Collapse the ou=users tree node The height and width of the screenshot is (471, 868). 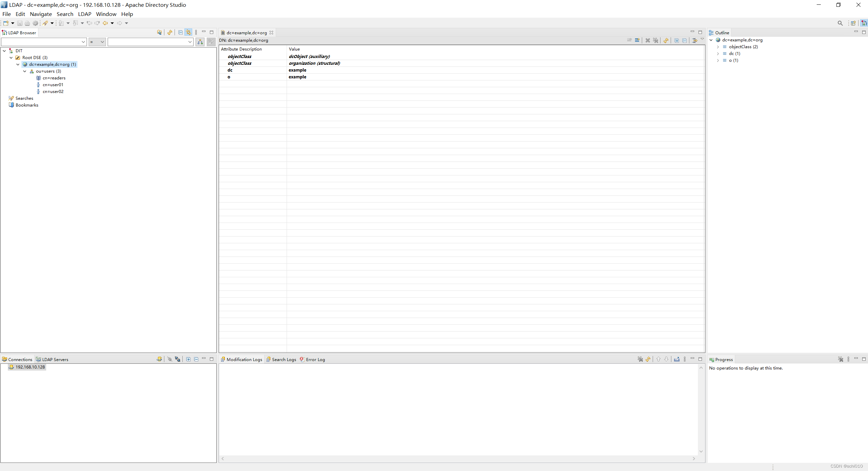tap(25, 71)
